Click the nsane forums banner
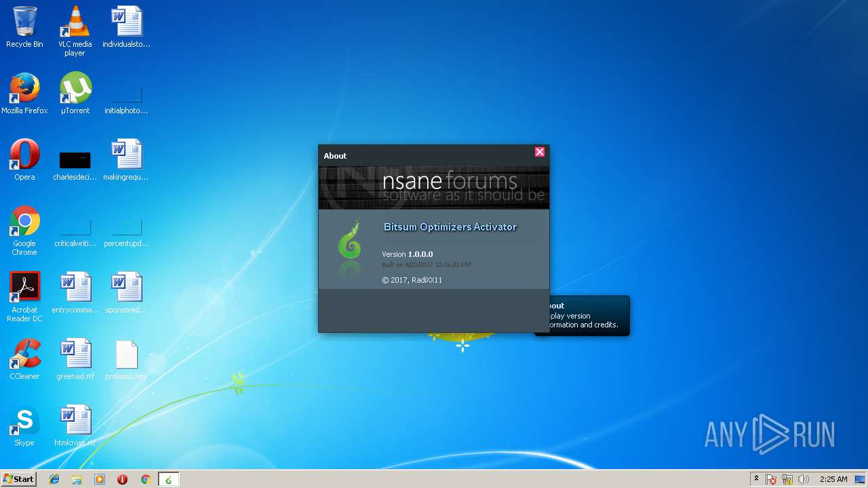Screen dimensions: 868x488 click(434, 188)
